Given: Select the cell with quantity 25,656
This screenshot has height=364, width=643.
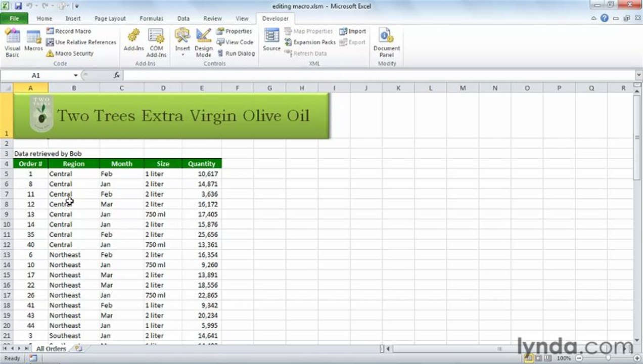Looking at the screenshot, I should click(x=202, y=235).
